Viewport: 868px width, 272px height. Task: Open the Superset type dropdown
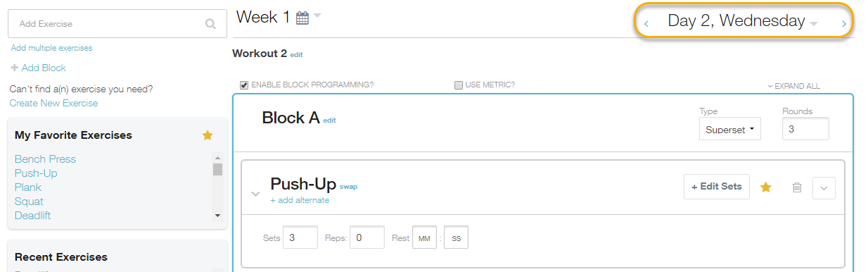(x=730, y=130)
